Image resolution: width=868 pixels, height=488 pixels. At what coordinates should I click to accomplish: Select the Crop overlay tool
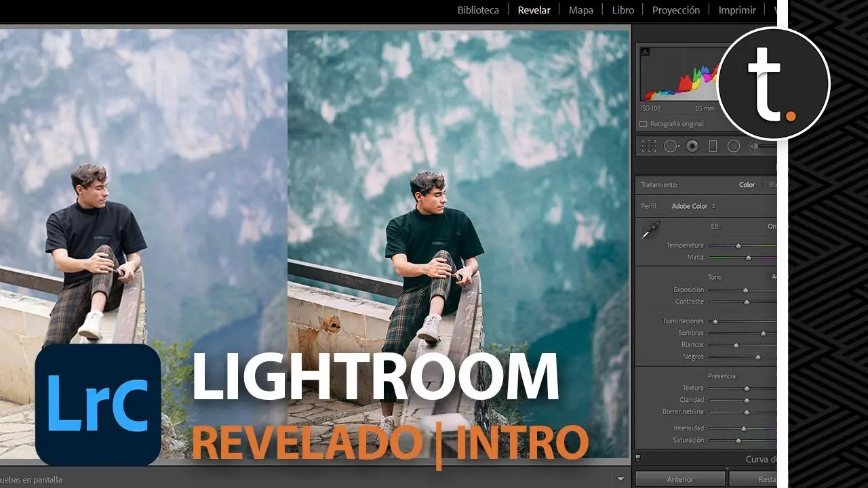649,146
